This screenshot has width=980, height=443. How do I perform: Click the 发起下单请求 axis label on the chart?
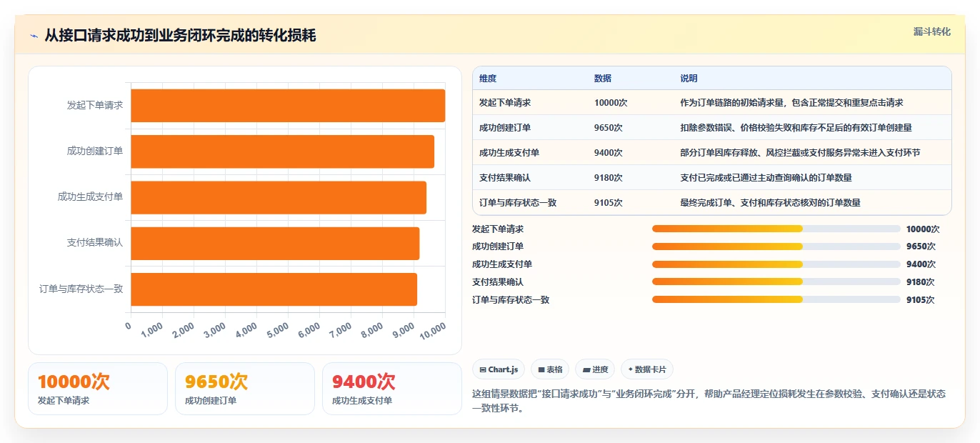[95, 105]
